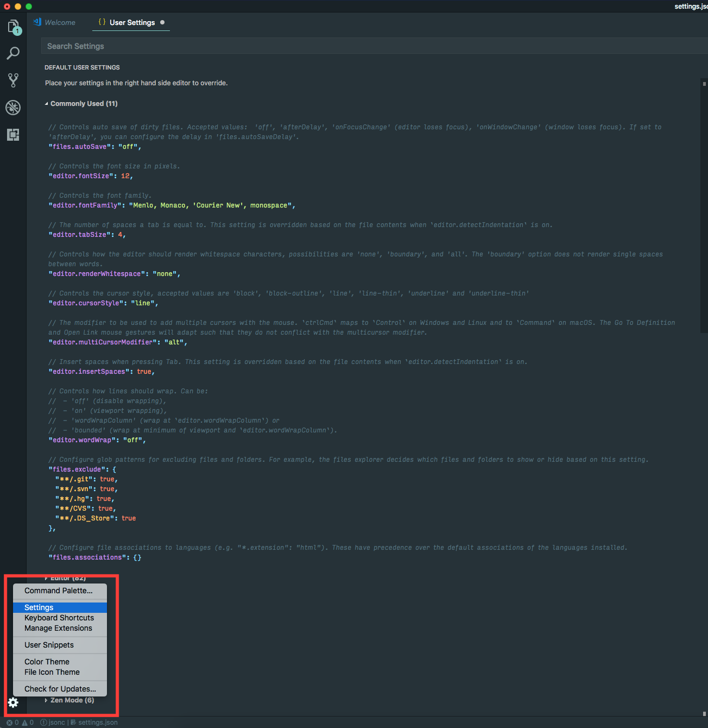The height and width of the screenshot is (728, 708).
Task: Click the unsaved dot on User Settings tab
Action: pyautogui.click(x=162, y=22)
